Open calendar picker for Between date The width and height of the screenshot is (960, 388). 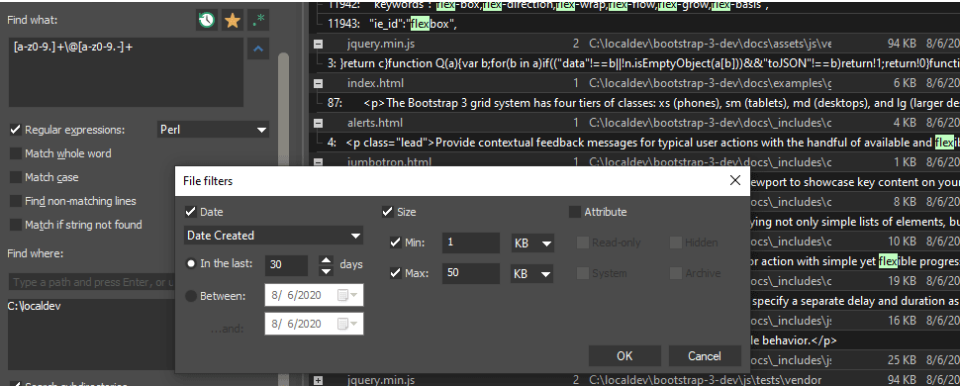(348, 296)
